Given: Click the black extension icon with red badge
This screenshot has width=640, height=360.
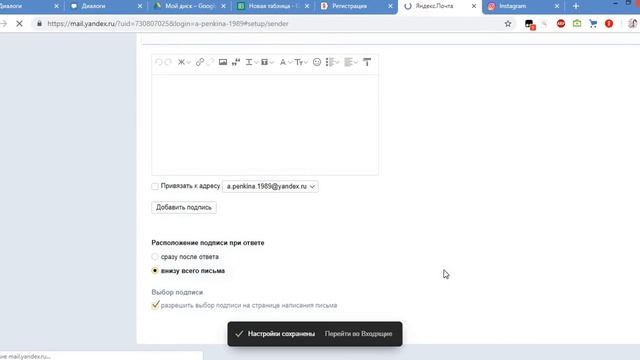Looking at the screenshot, I should 529,24.
